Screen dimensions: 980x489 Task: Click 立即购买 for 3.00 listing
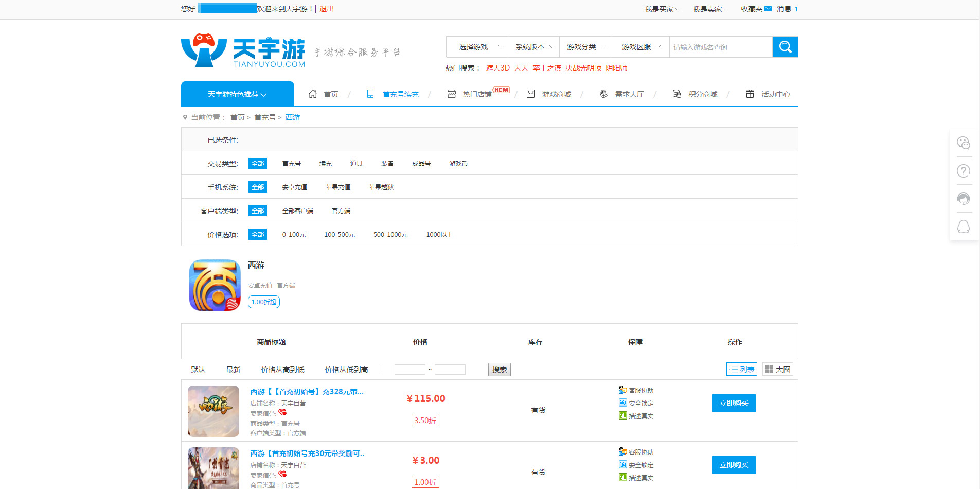[734, 465]
